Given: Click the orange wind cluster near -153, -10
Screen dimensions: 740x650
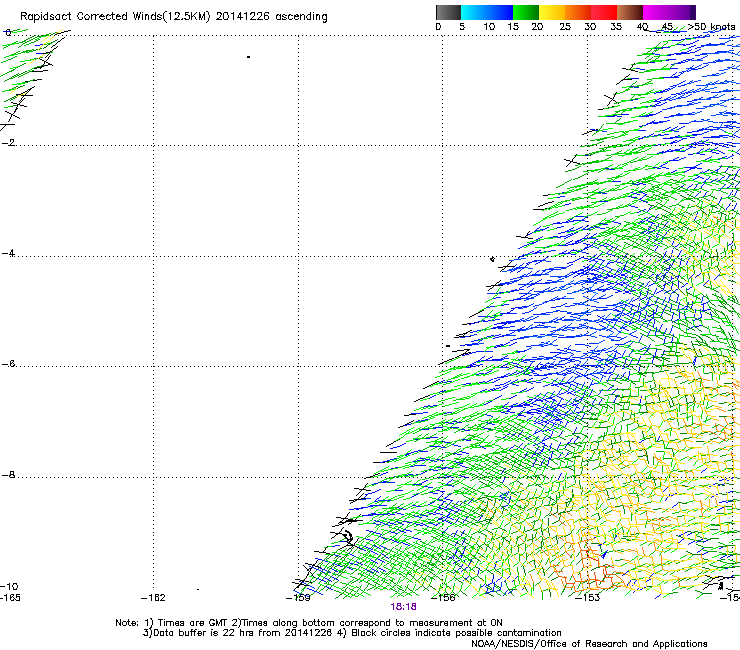Looking at the screenshot, I should tap(588, 569).
